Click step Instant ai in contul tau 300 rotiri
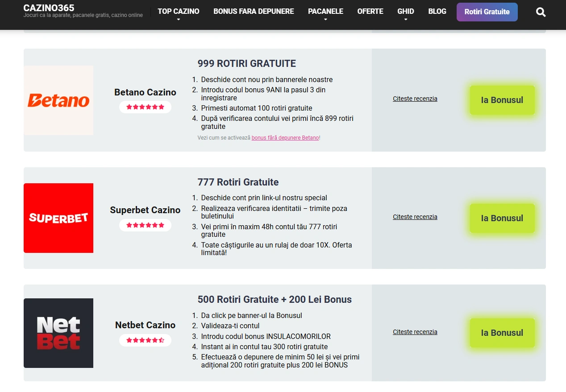 [x=265, y=347]
